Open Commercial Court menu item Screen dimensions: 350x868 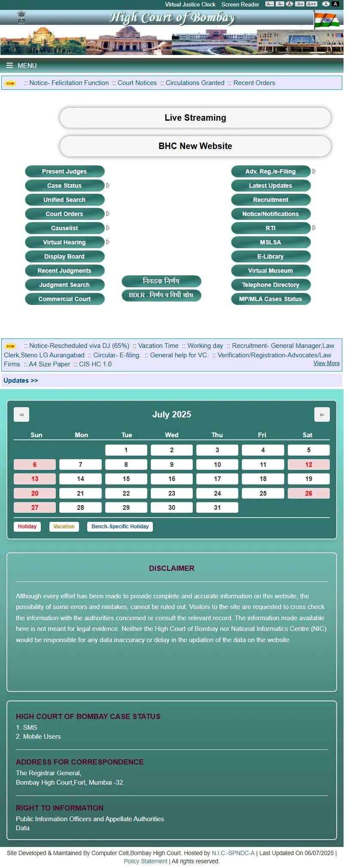coord(65,299)
